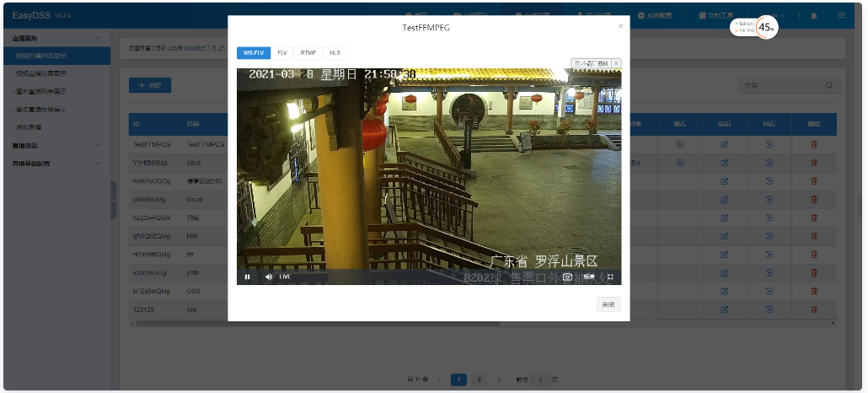Pause the live video stream
The width and height of the screenshot is (868, 393).
[x=248, y=277]
